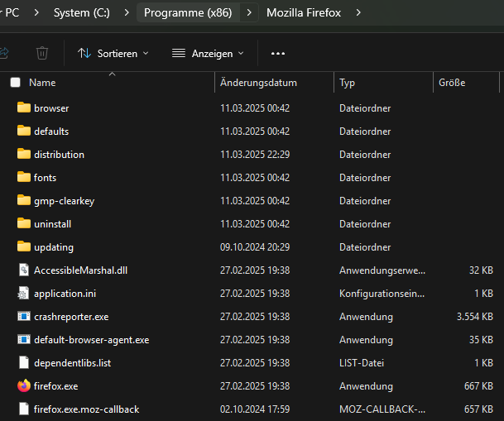
Task: Open the Sortieren dropdown
Action: click(113, 53)
